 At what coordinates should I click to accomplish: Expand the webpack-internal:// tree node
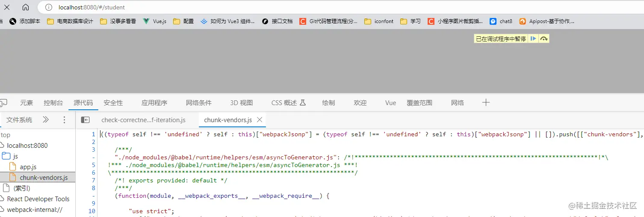[35, 210]
